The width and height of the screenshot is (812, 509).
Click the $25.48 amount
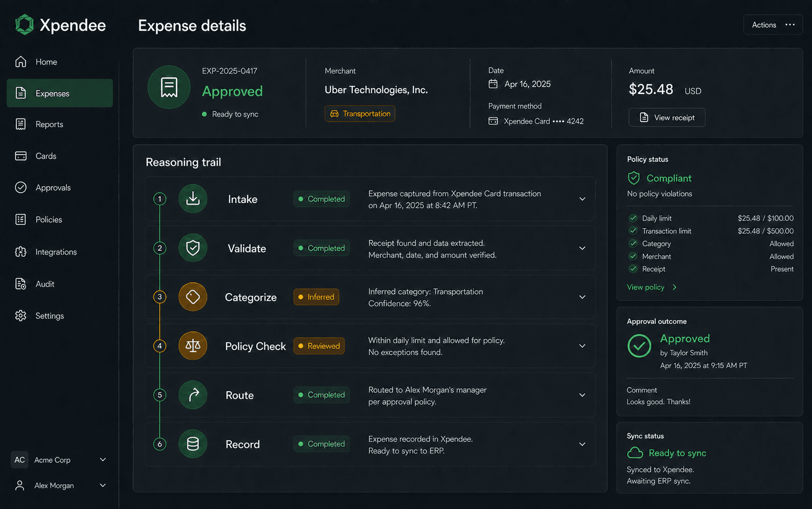[651, 89]
